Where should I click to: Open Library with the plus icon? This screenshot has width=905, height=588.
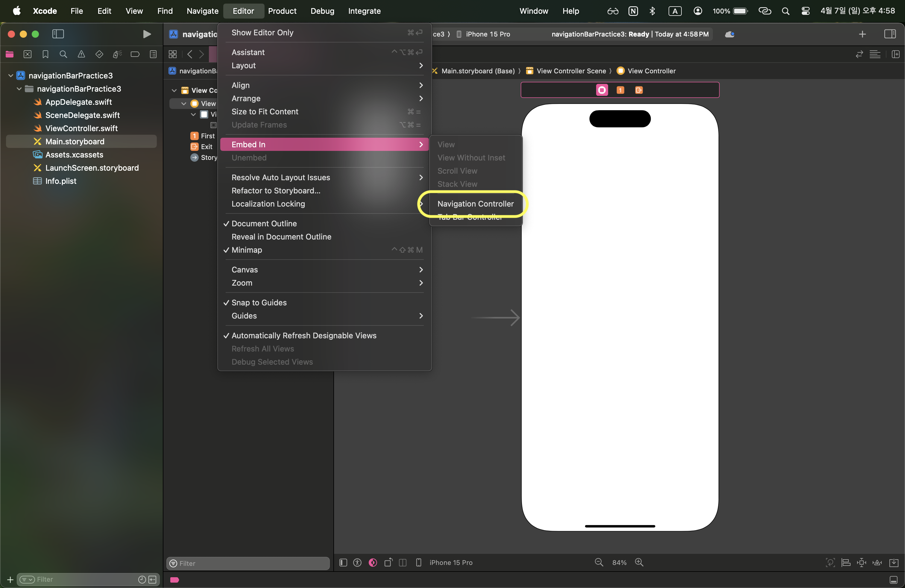[862, 34]
